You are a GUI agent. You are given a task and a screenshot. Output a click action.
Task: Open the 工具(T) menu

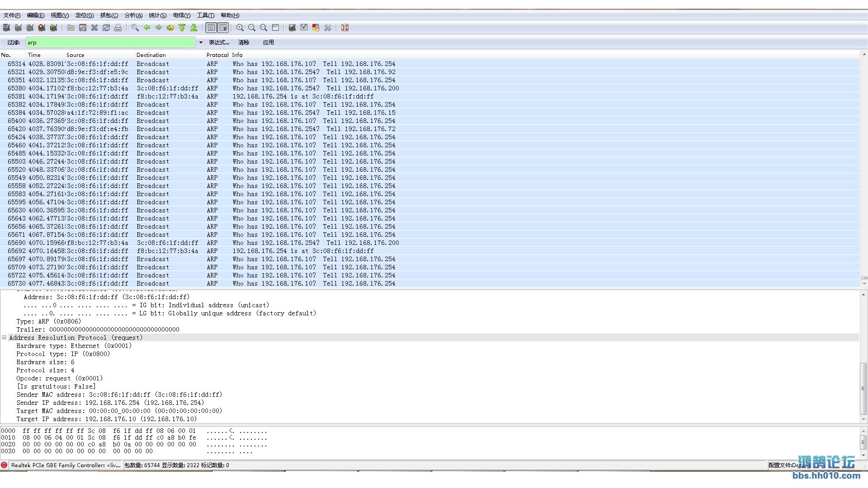tap(206, 15)
